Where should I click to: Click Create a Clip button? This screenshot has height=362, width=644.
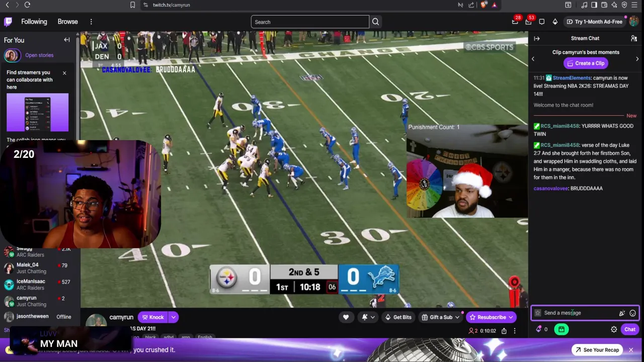pyautogui.click(x=586, y=63)
